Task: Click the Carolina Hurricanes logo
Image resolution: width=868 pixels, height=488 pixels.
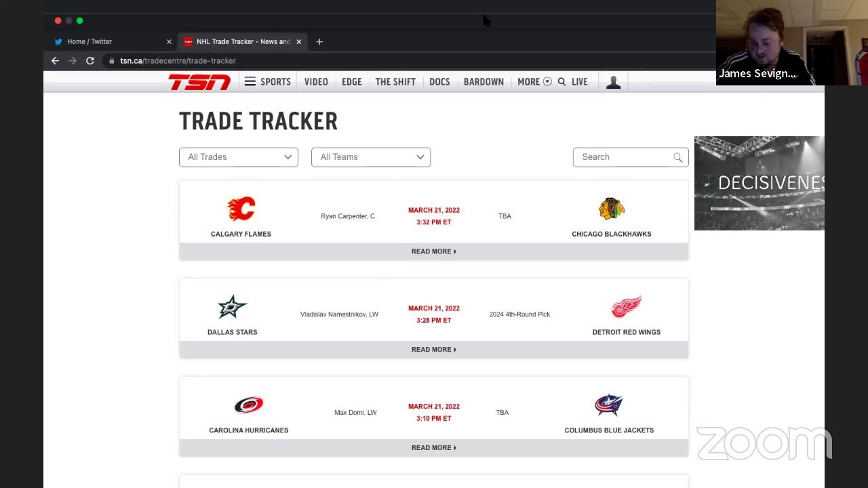Action: point(249,405)
